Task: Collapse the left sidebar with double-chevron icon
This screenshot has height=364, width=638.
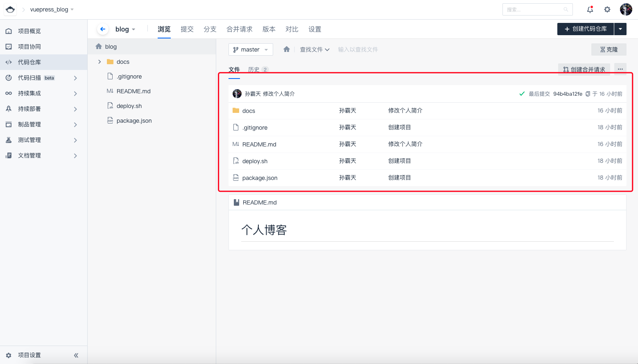Action: 76,355
